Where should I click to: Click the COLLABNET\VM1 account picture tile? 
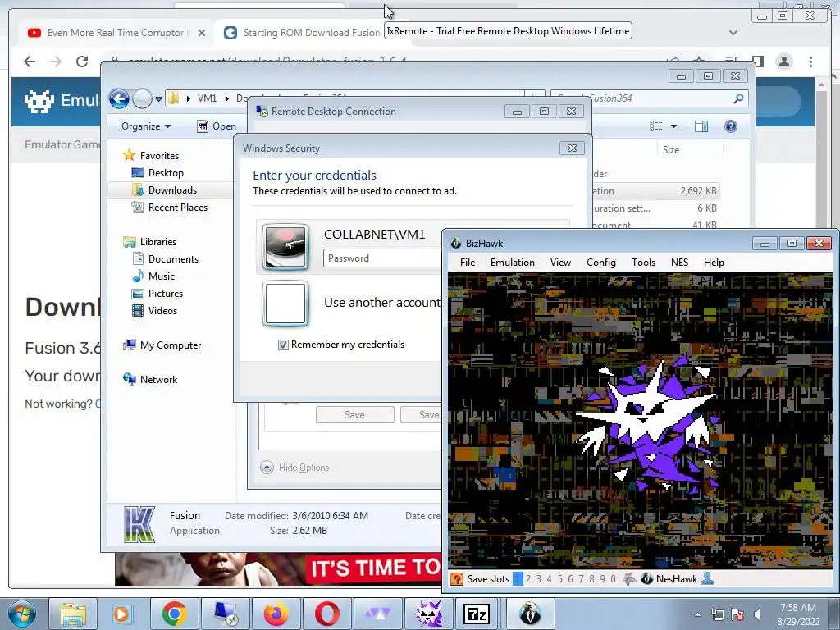click(285, 246)
